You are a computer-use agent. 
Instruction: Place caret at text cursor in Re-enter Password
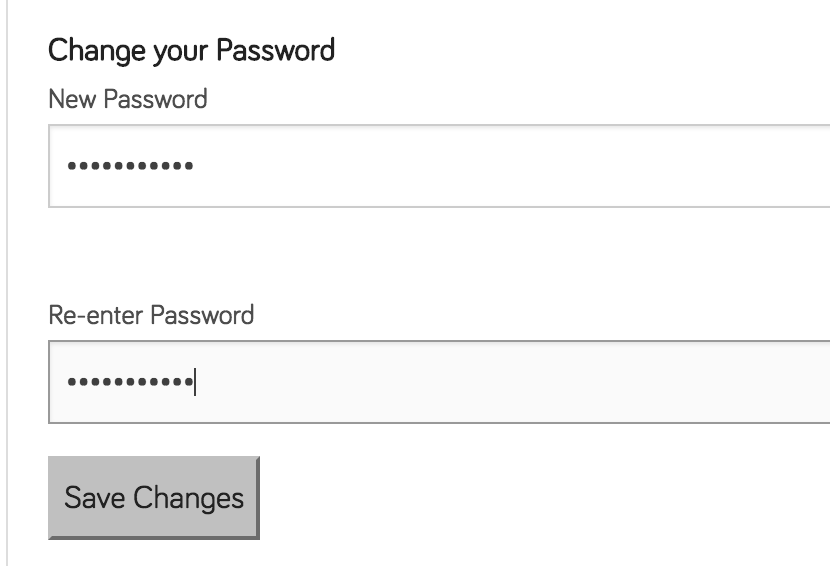coord(195,382)
